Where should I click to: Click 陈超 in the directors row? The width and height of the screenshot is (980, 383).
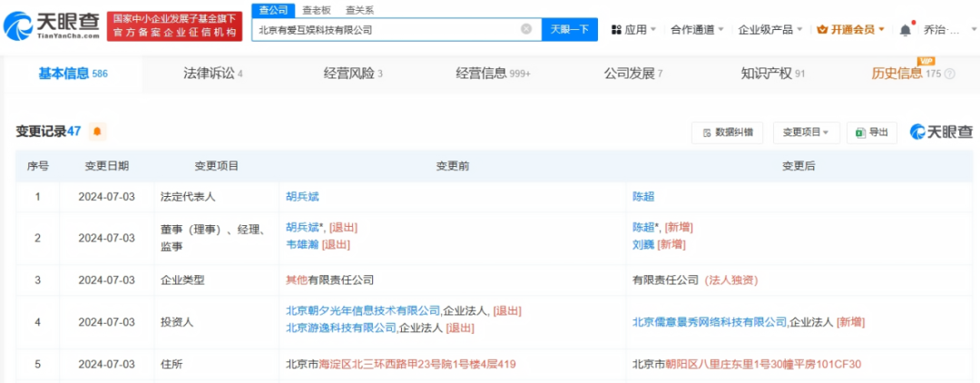643,227
